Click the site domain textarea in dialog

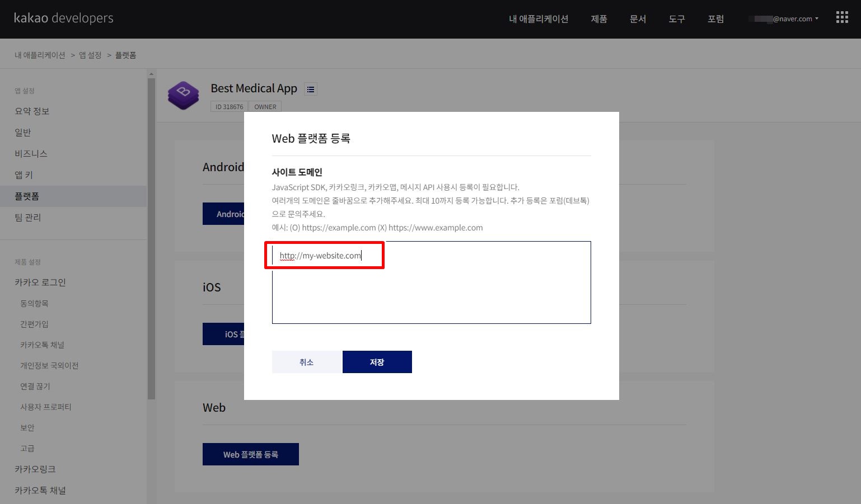(431, 282)
